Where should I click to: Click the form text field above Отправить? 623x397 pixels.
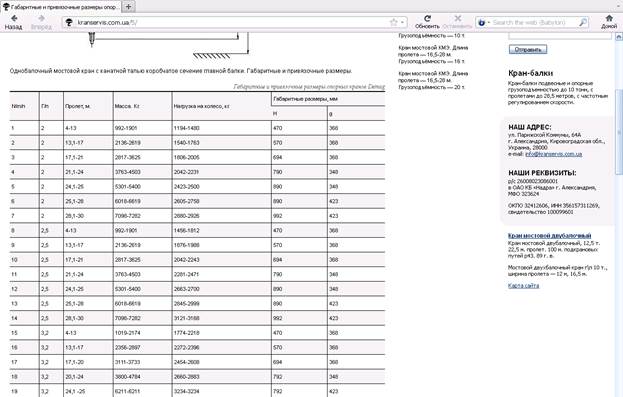(x=560, y=36)
